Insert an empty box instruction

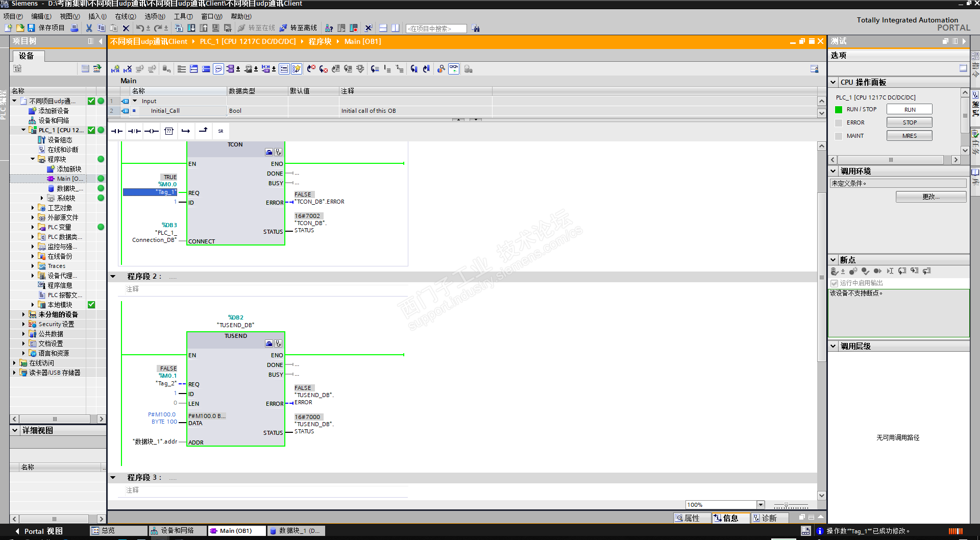pyautogui.click(x=169, y=131)
